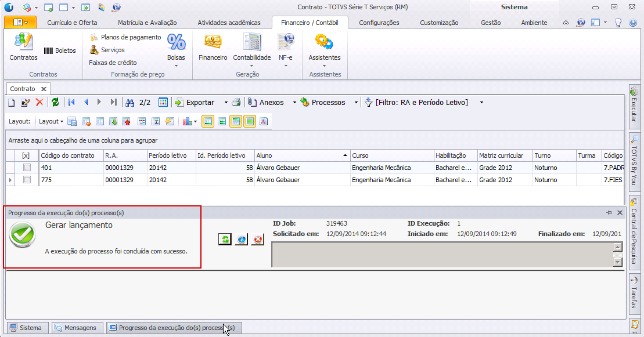The height and width of the screenshot is (337, 644).
Task: Open Planos de pagamento
Action: click(131, 37)
